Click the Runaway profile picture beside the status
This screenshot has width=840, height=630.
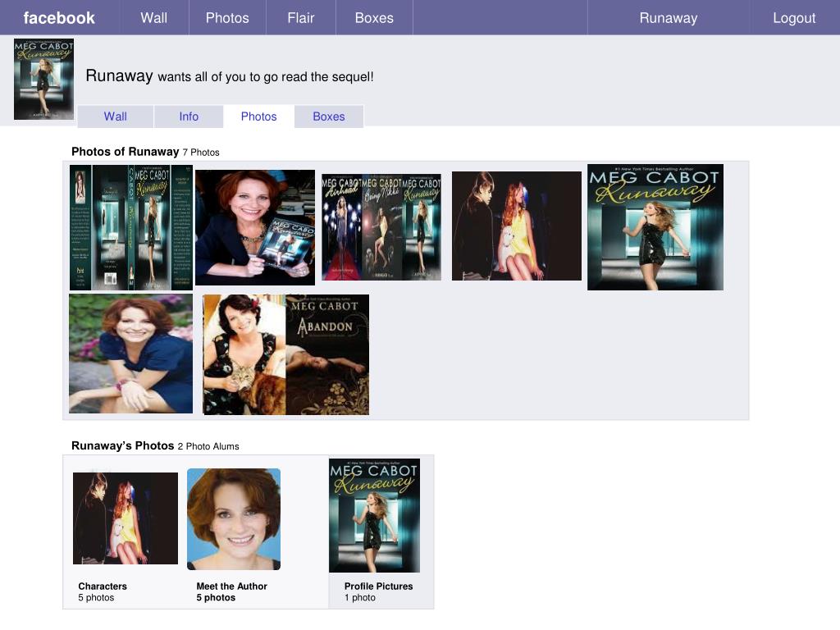click(44, 79)
